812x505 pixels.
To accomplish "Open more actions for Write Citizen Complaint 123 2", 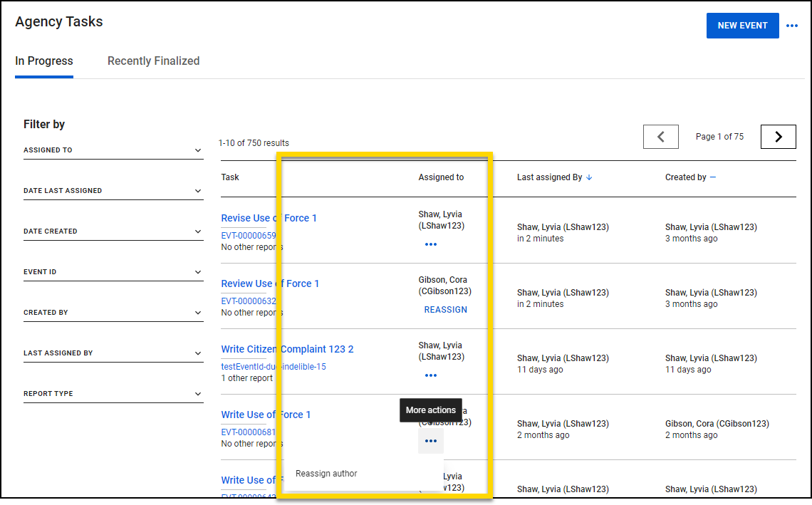I will click(430, 375).
